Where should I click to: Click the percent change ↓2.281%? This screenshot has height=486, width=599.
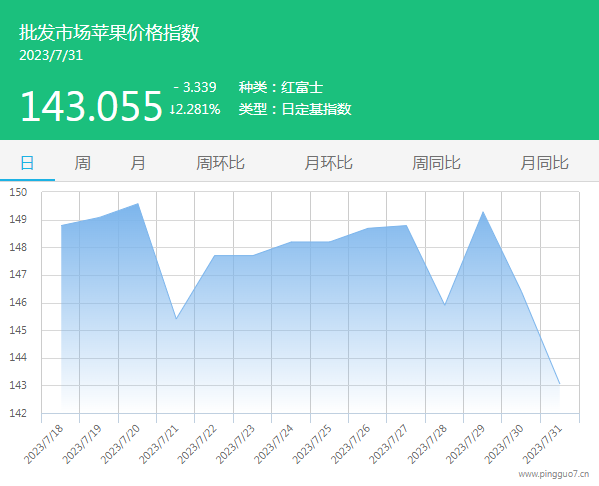tap(195, 109)
